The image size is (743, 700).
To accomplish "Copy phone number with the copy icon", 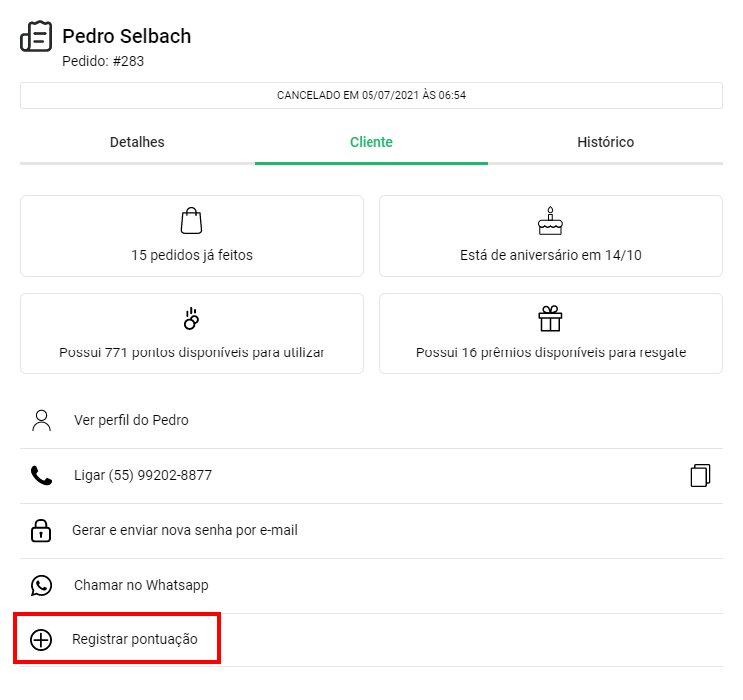I will (x=700, y=475).
